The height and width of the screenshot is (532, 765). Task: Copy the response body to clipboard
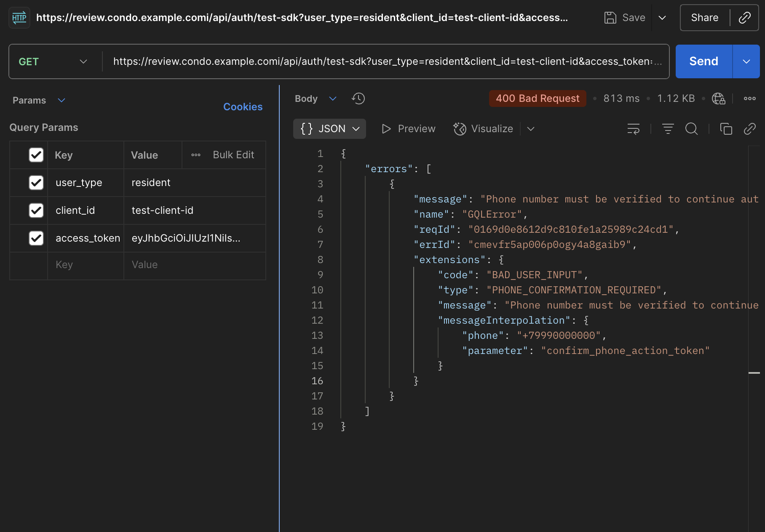click(726, 129)
